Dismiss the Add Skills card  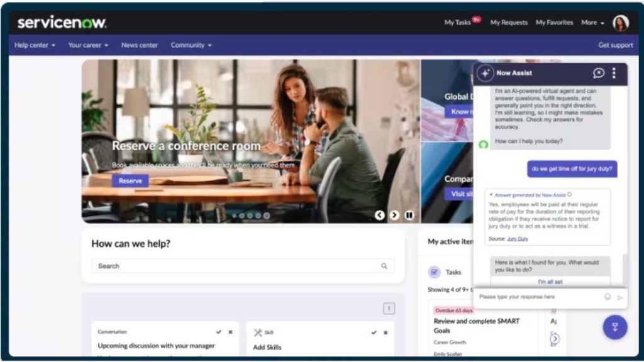click(386, 332)
